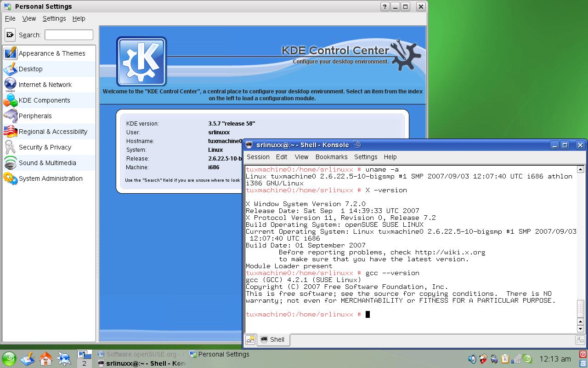Open the Klipper clipboard tray icon

pyautogui.click(x=505, y=359)
